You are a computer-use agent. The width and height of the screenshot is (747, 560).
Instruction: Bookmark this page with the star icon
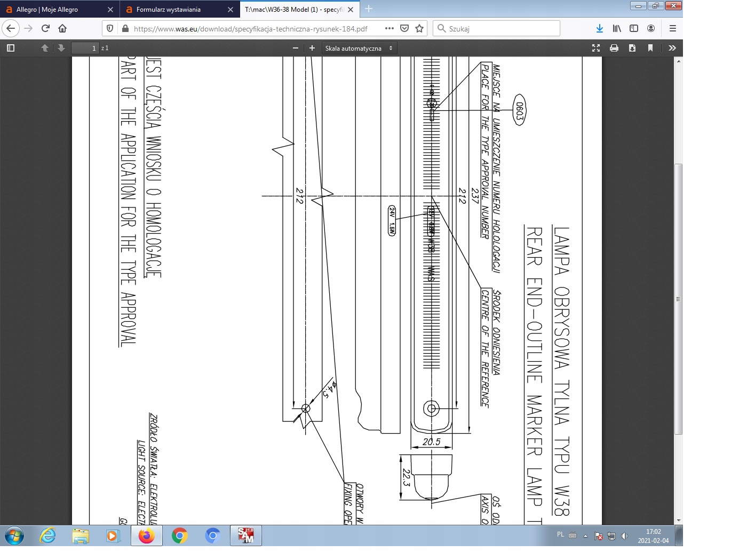click(419, 28)
